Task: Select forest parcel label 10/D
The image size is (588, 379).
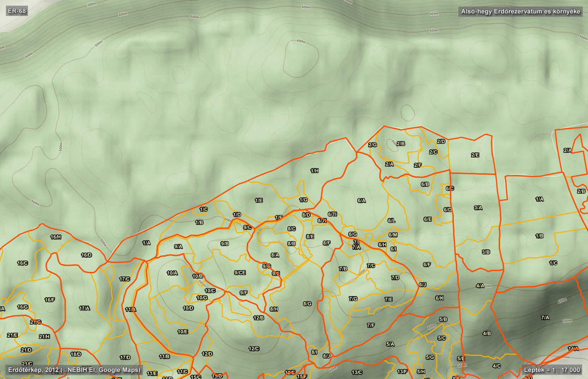Action: (188, 308)
